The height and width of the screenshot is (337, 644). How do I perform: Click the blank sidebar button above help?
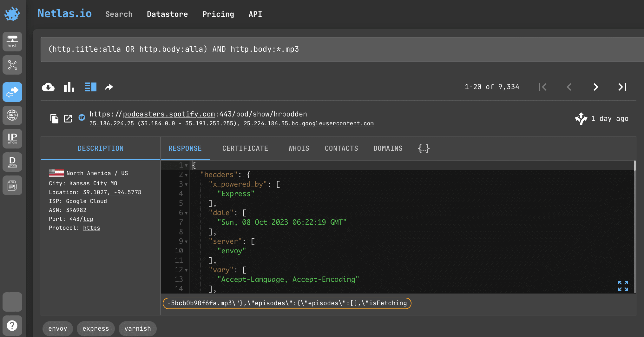coord(12,302)
